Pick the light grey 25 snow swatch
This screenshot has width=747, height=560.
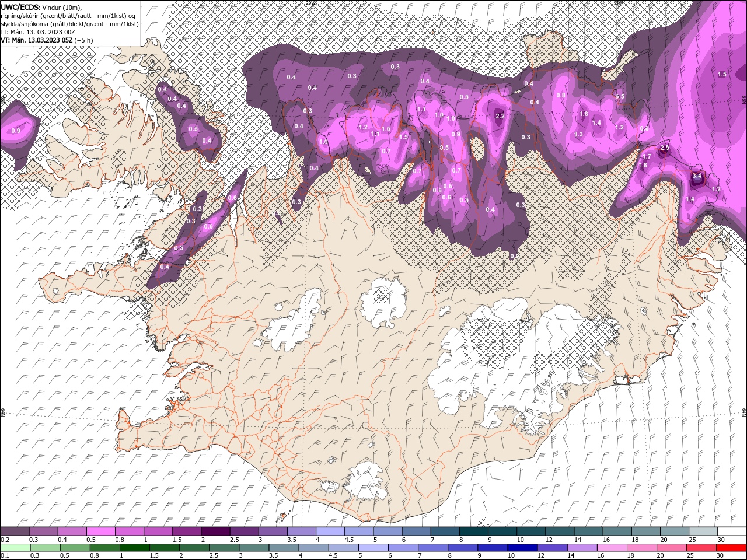click(x=703, y=531)
